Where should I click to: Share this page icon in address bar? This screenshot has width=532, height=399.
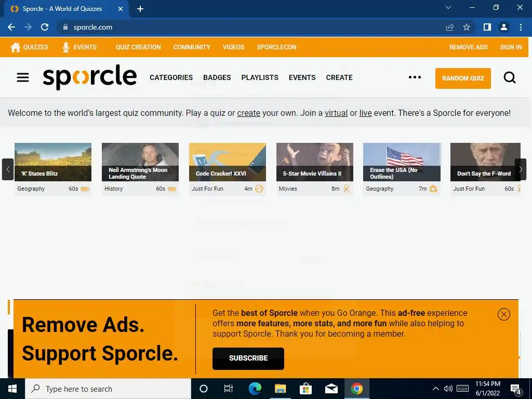(x=449, y=27)
